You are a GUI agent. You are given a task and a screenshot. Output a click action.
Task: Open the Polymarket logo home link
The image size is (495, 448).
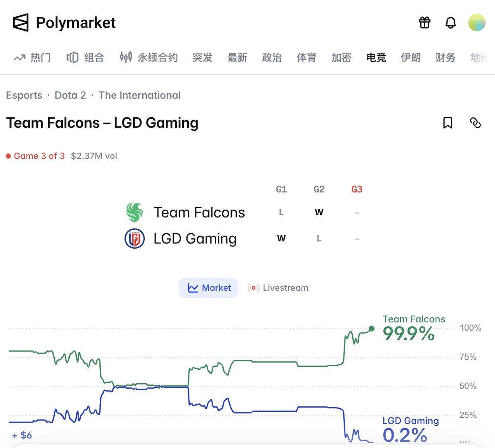(x=64, y=23)
